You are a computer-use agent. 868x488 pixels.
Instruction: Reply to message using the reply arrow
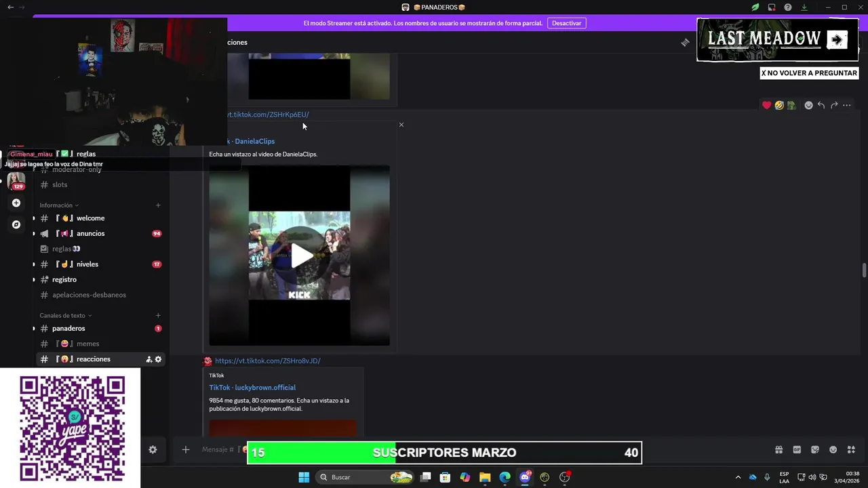821,105
